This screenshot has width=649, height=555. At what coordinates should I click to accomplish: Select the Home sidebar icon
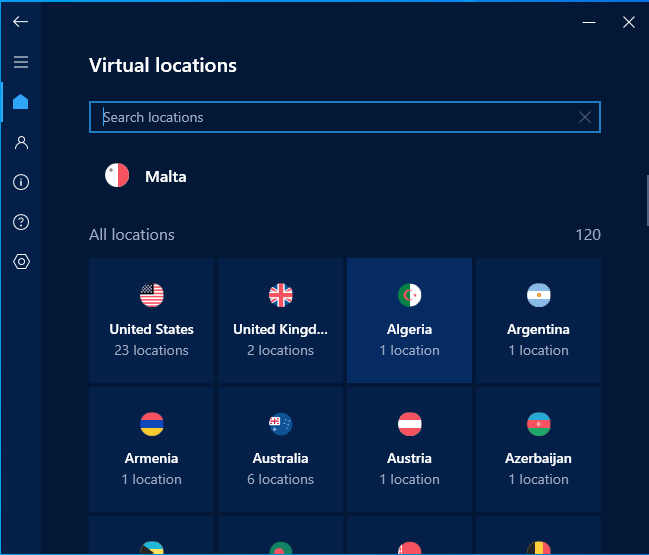click(x=21, y=102)
